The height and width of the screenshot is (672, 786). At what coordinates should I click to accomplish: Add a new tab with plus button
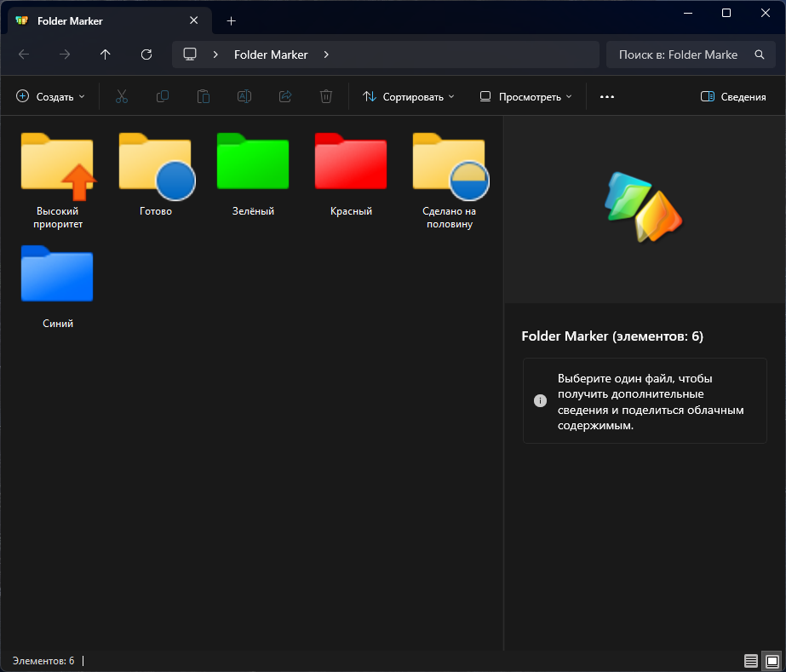pyautogui.click(x=231, y=21)
